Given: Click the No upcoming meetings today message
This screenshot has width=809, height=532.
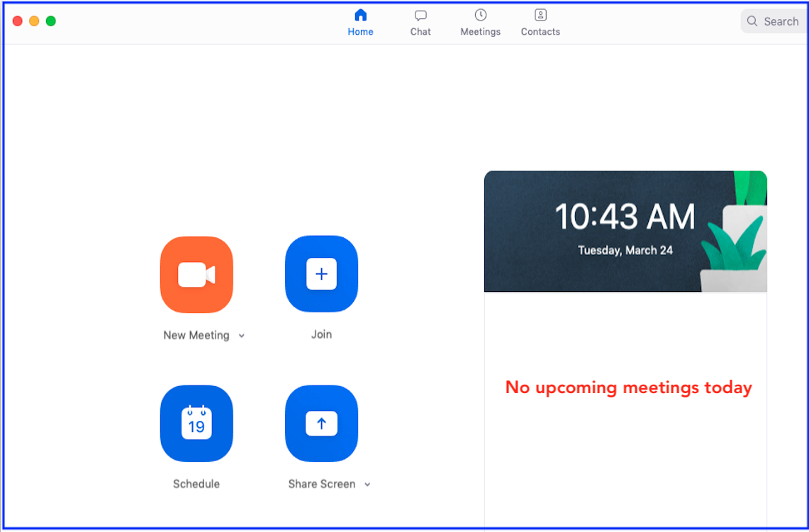Looking at the screenshot, I should coord(628,387).
